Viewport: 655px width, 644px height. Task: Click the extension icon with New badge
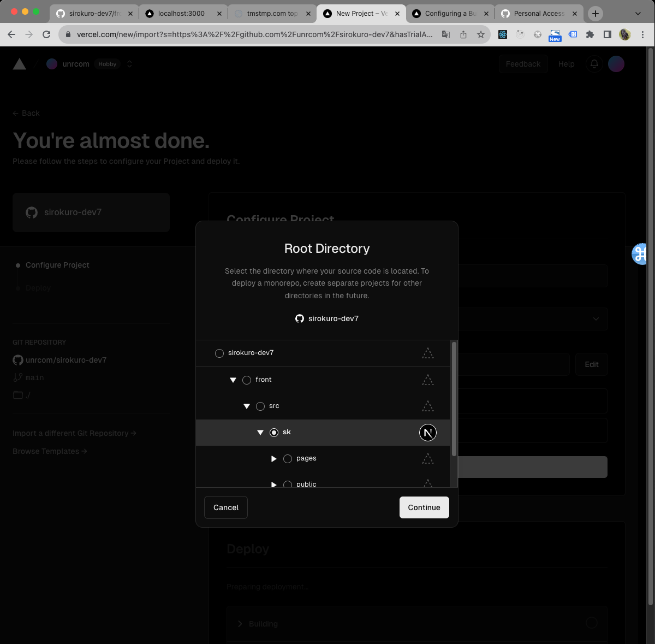[x=555, y=36]
